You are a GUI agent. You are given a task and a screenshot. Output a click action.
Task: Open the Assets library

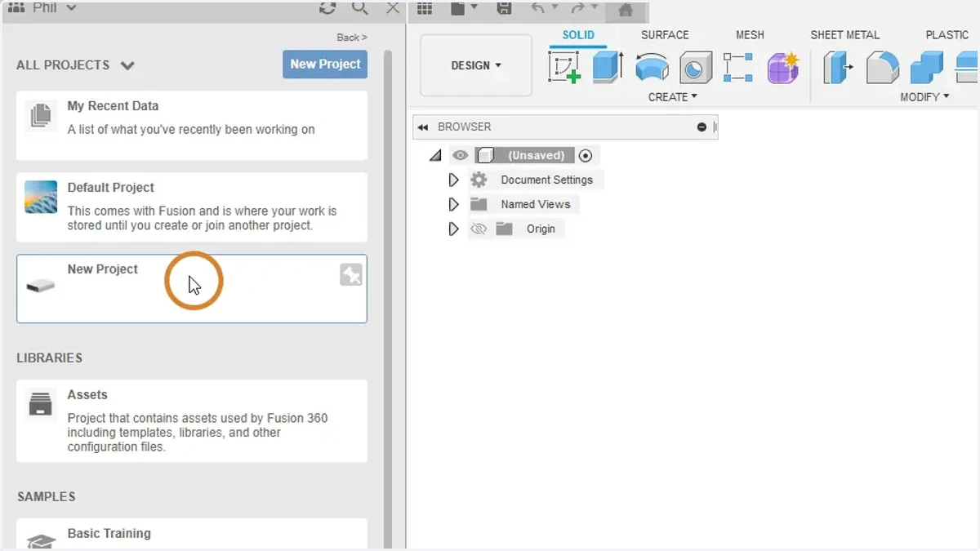192,420
